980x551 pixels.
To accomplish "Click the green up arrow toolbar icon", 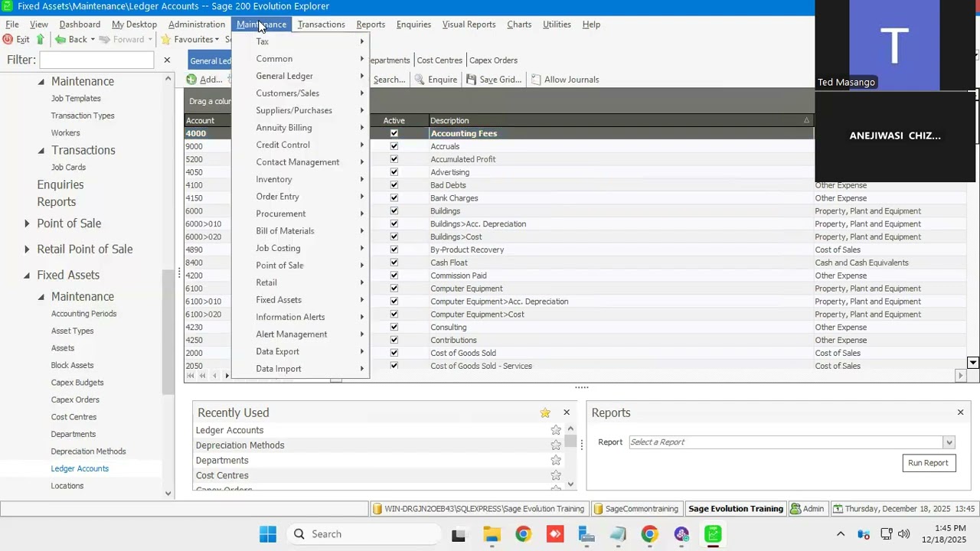I will click(x=41, y=39).
